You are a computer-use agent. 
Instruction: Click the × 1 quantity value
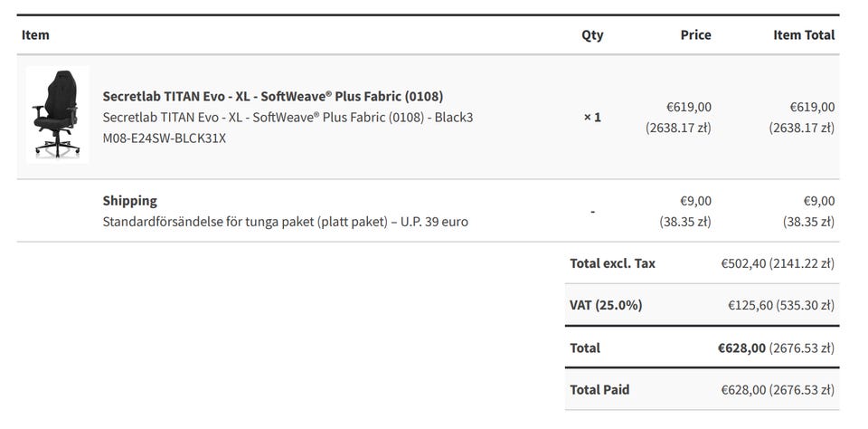[x=592, y=117]
